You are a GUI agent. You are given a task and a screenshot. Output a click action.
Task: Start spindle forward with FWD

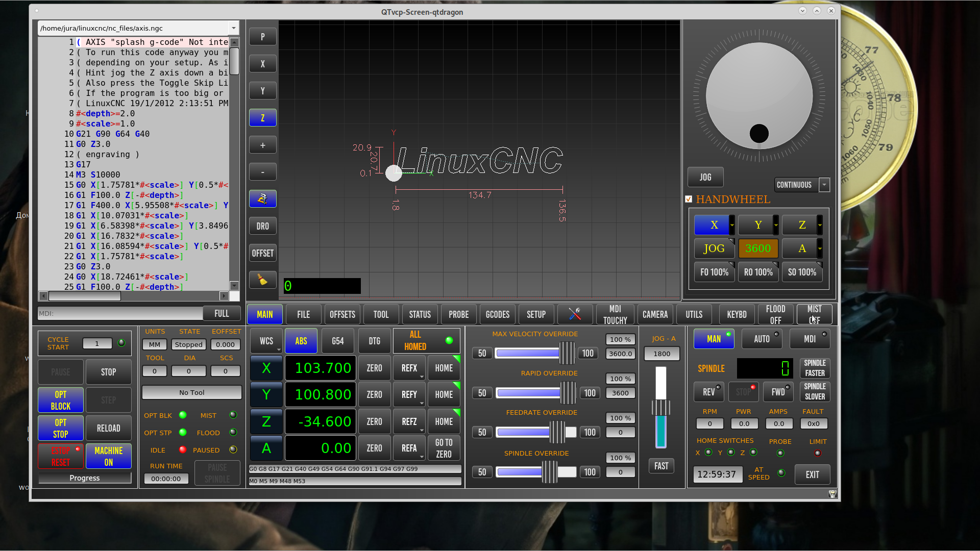pyautogui.click(x=778, y=392)
